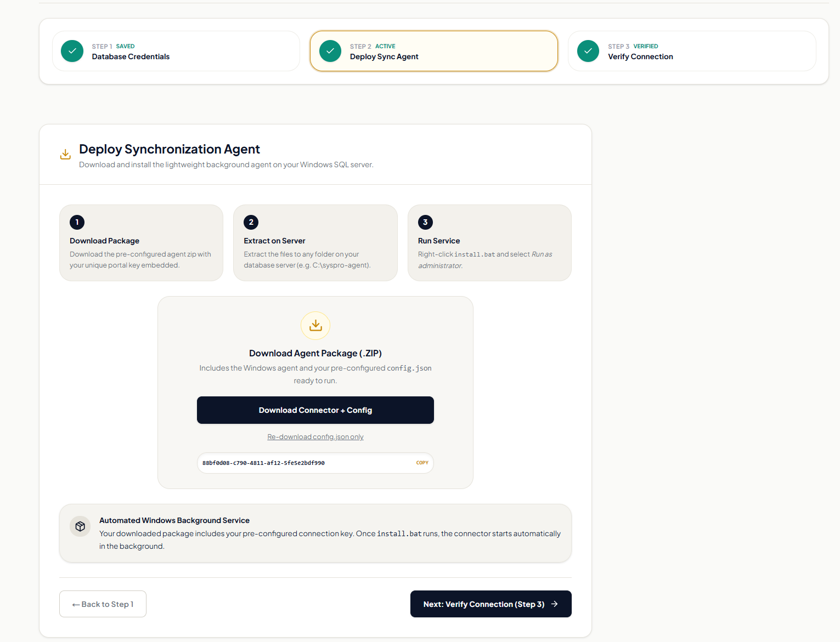Click the config.json code text under Download Agent Package
840x642 pixels.
pyautogui.click(x=409, y=368)
